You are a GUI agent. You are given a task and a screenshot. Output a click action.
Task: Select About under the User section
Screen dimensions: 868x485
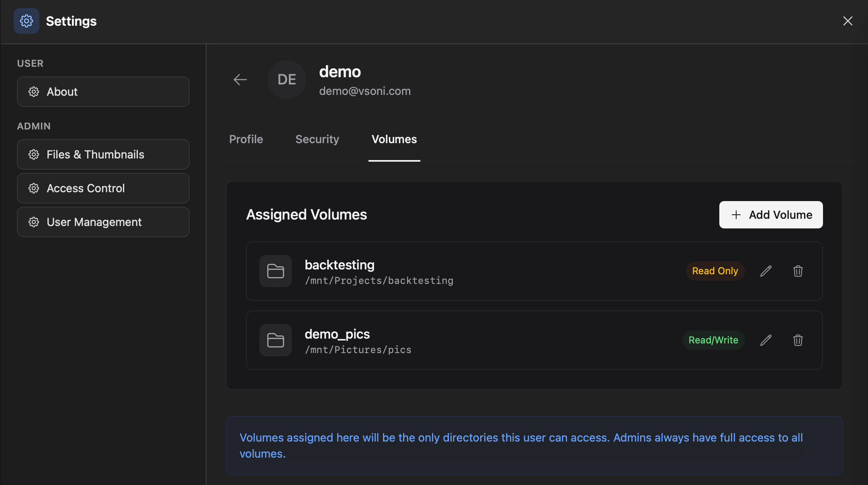(x=62, y=92)
